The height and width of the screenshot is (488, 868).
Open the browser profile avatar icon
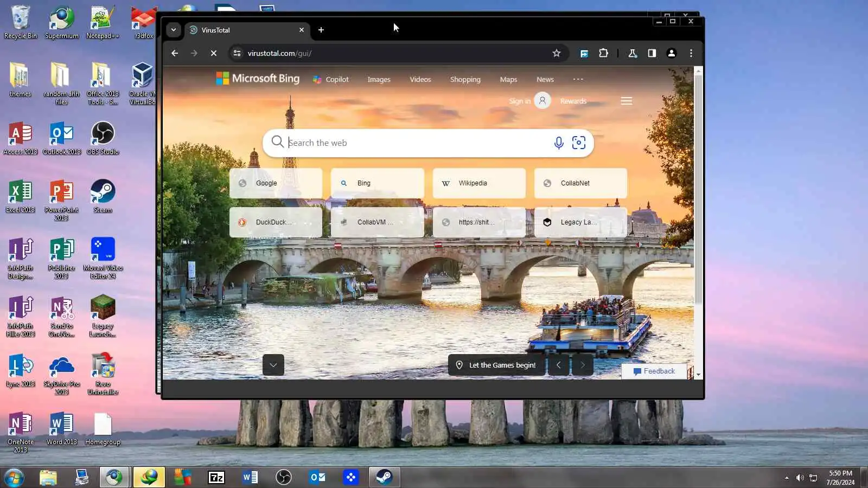pos(672,53)
